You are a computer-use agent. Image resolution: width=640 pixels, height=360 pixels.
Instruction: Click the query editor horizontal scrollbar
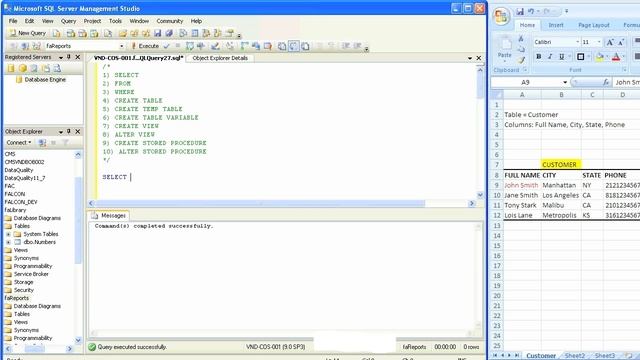[x=259, y=203]
